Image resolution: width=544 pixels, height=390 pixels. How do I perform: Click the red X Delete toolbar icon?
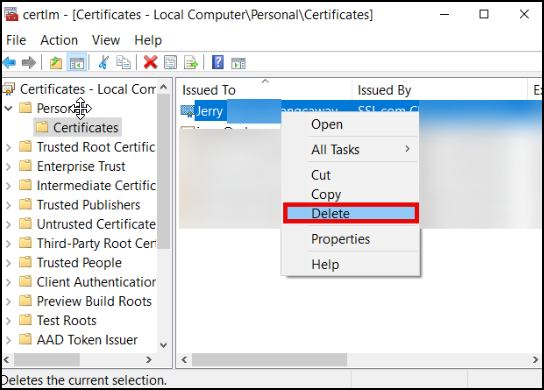(150, 63)
